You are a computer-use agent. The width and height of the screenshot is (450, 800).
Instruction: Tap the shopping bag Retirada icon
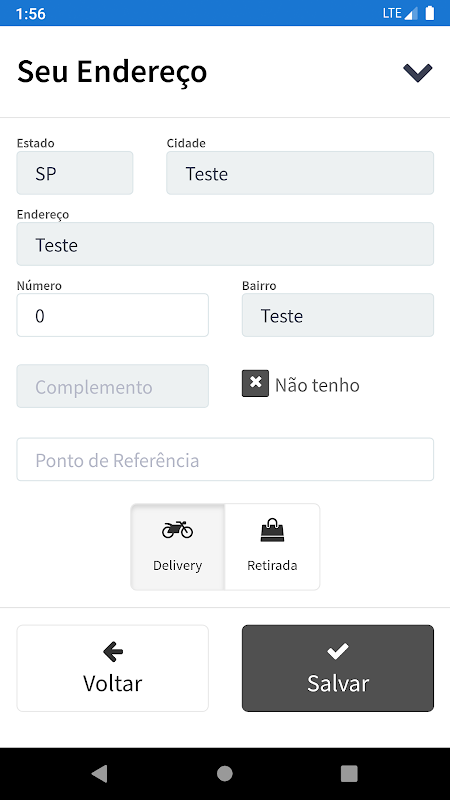[272, 530]
